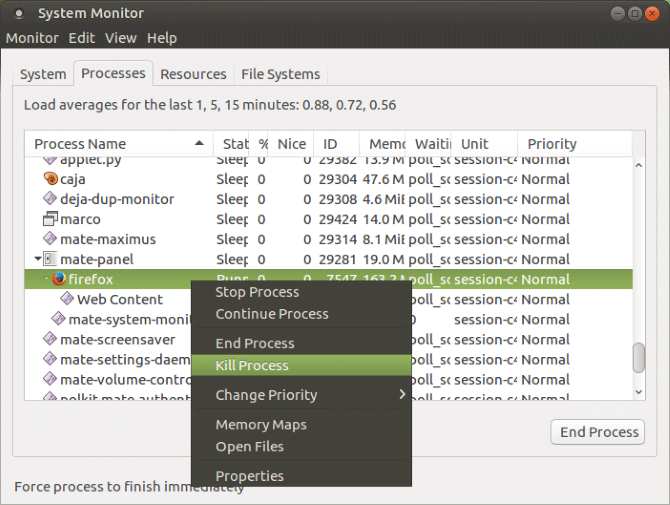This screenshot has width=670, height=505.
Task: Click the marco window manager icon
Action: [x=50, y=219]
